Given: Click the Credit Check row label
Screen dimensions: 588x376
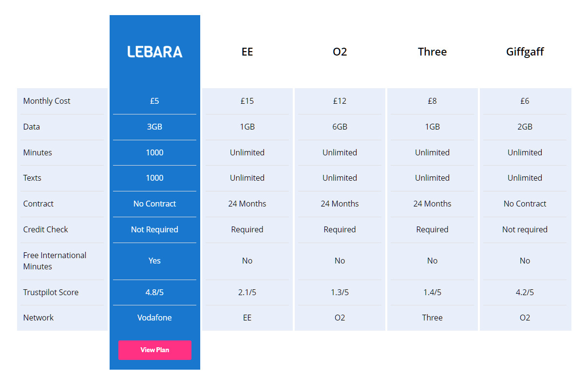Looking at the screenshot, I should click(x=46, y=229).
